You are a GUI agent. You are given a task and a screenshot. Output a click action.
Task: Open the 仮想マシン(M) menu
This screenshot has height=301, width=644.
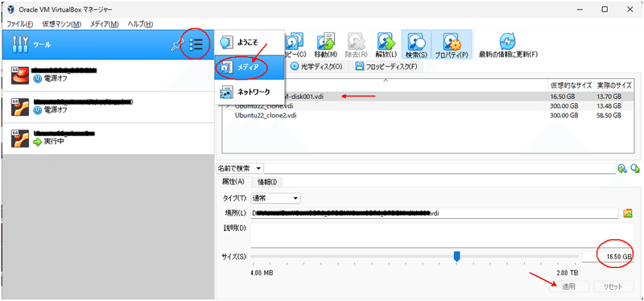[x=62, y=24]
